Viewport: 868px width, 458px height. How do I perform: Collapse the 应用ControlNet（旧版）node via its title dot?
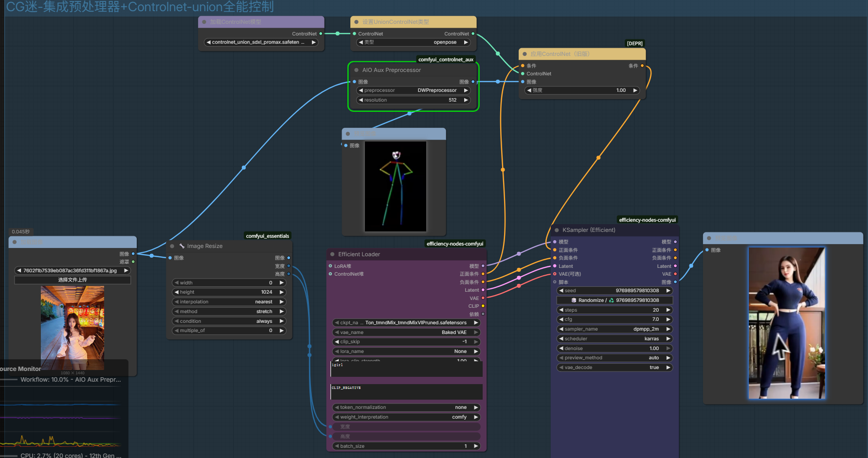click(x=525, y=54)
